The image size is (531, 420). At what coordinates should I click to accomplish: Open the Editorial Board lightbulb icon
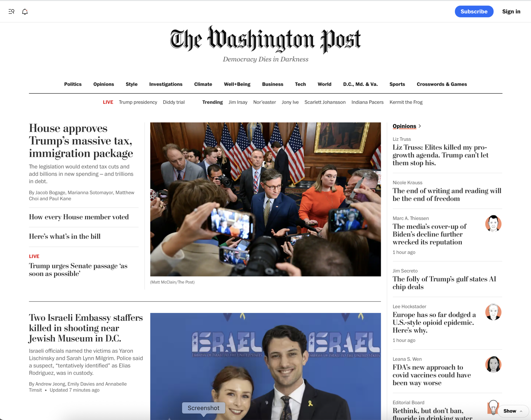coord(493,407)
